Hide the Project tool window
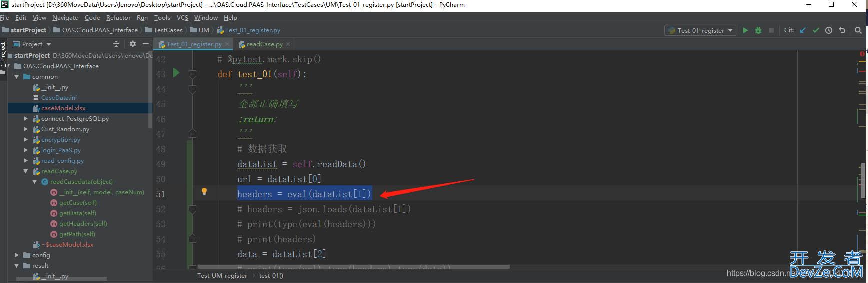Image resolution: width=868 pixels, height=283 pixels. click(x=146, y=44)
